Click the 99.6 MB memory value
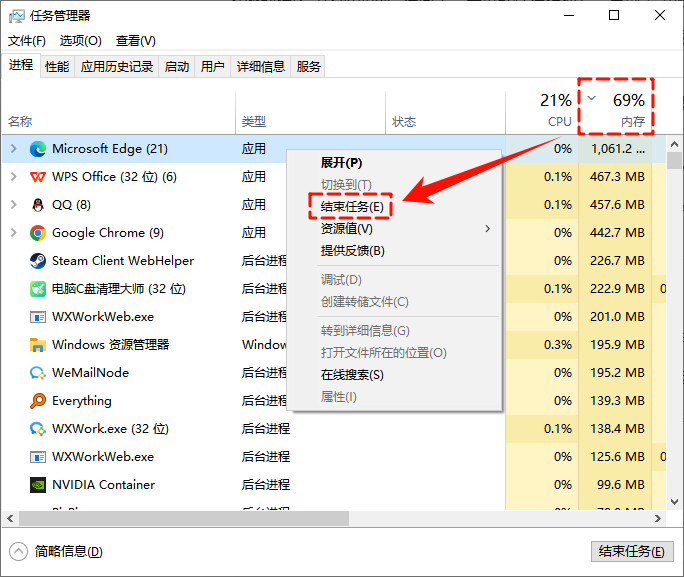The image size is (684, 577). point(621,485)
